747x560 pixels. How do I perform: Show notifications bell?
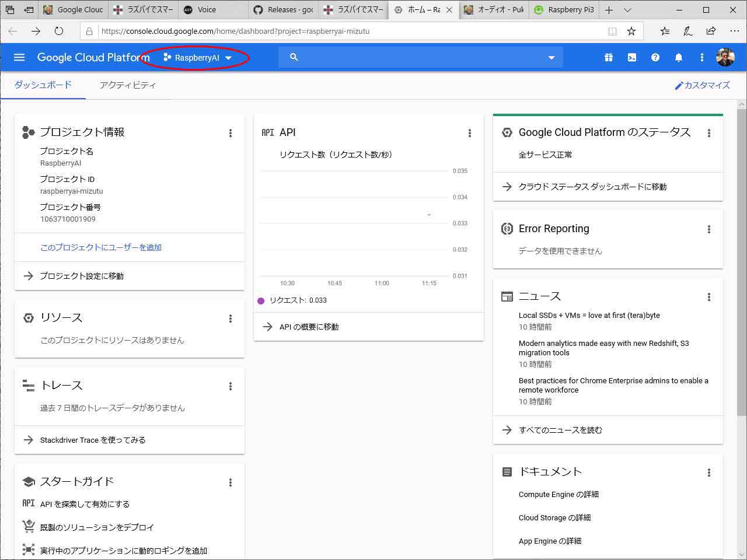[679, 57]
